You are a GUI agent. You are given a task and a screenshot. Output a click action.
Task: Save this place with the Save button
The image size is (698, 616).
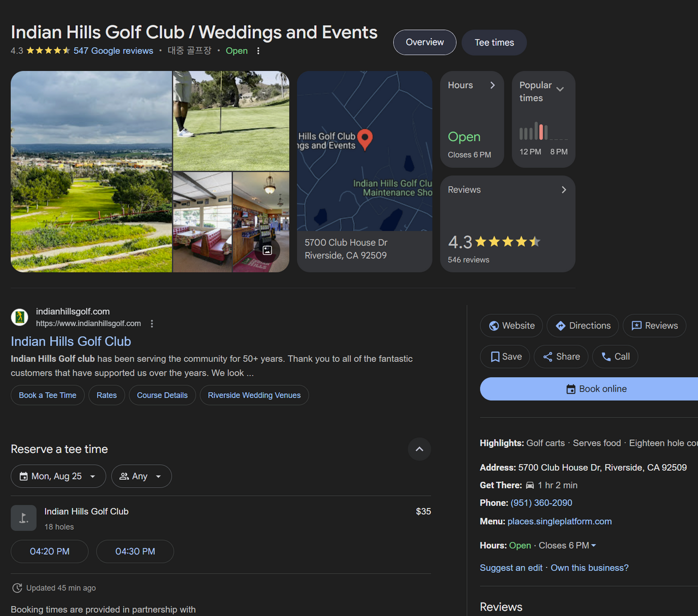point(506,357)
